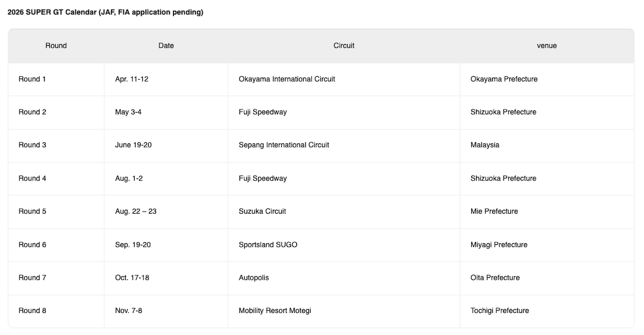Select the 'Nov. 7-8' date cell
644x335 pixels.
click(x=166, y=311)
